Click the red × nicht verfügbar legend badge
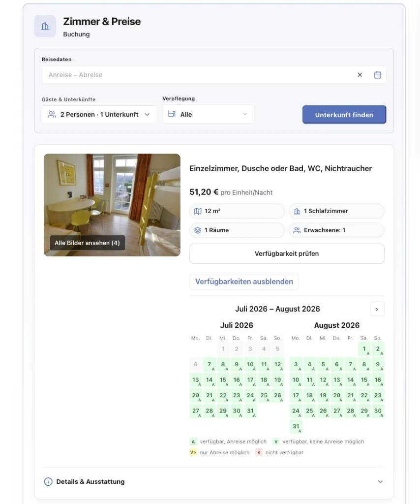 tap(259, 452)
